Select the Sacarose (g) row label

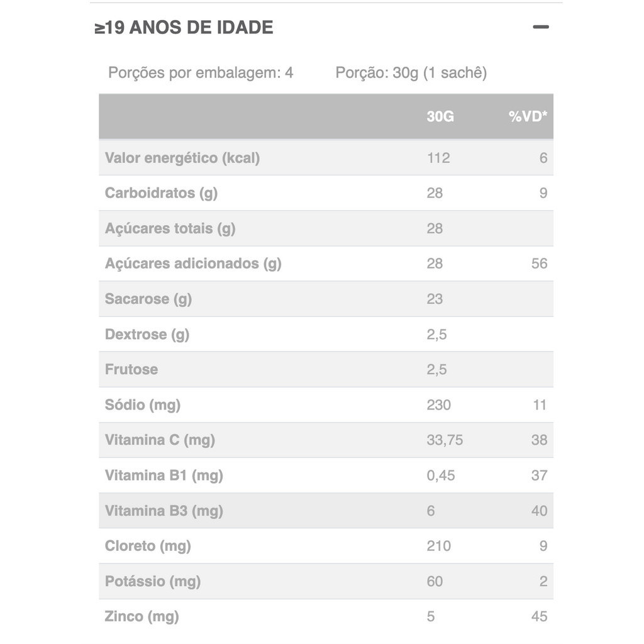(x=148, y=299)
